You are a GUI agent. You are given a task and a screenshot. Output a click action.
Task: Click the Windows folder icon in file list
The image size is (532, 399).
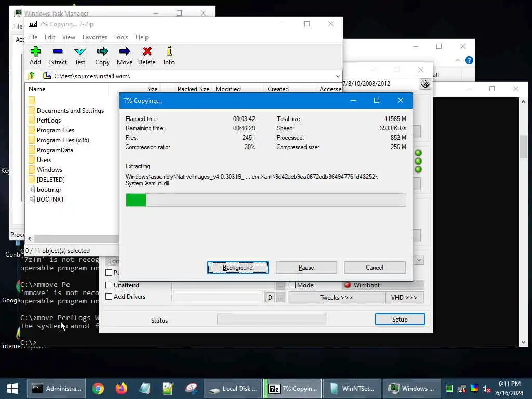(x=32, y=170)
